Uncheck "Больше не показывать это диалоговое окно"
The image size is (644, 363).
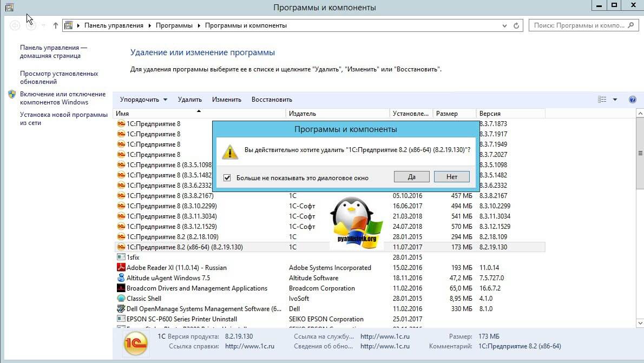[x=227, y=177]
